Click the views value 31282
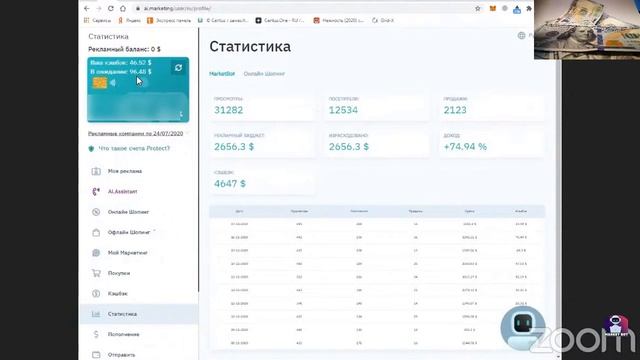This screenshot has width=640, height=360. (229, 110)
